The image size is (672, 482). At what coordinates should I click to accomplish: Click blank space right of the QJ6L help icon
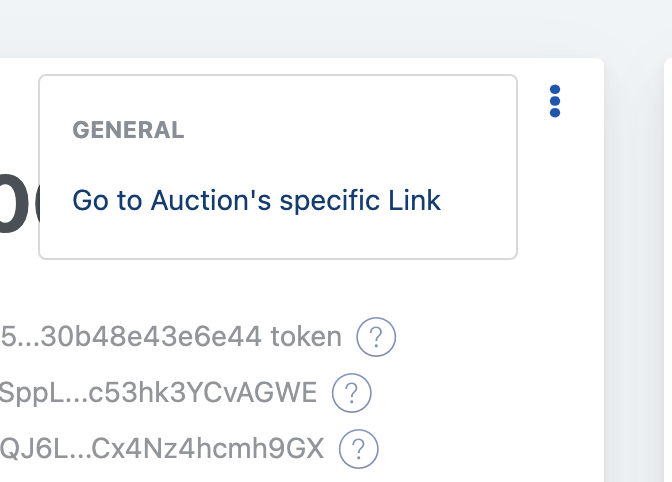480,447
